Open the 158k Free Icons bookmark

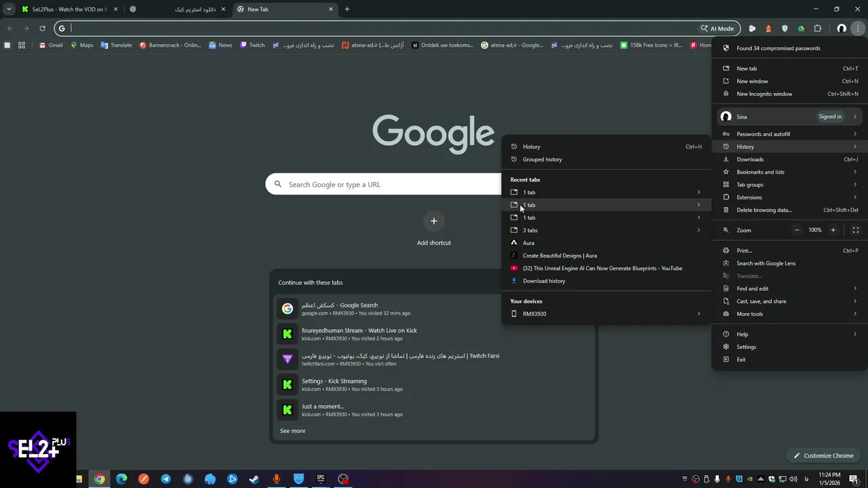click(x=652, y=45)
